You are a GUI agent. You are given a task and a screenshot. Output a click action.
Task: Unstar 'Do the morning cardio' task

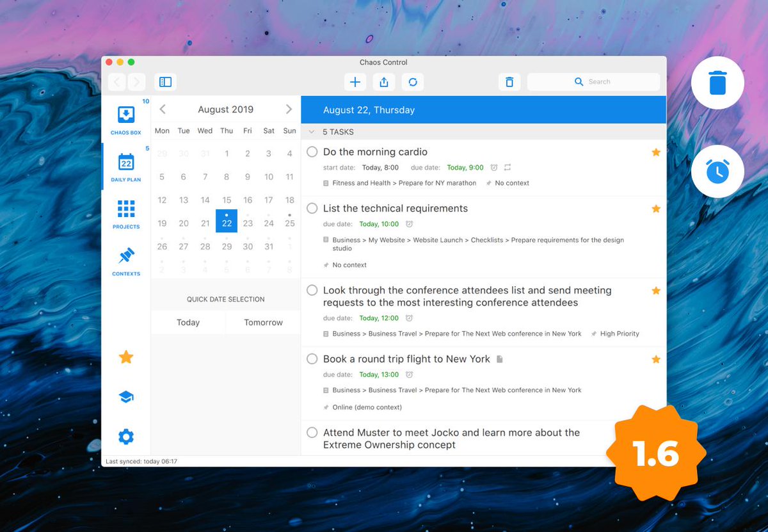[x=655, y=152]
